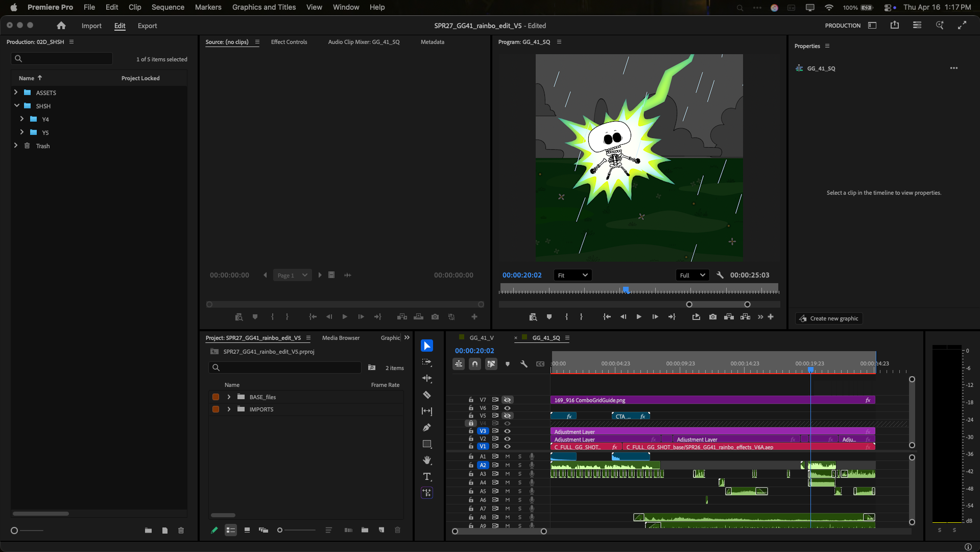The height and width of the screenshot is (552, 980).
Task: Select the Hand tool
Action: pos(426,460)
